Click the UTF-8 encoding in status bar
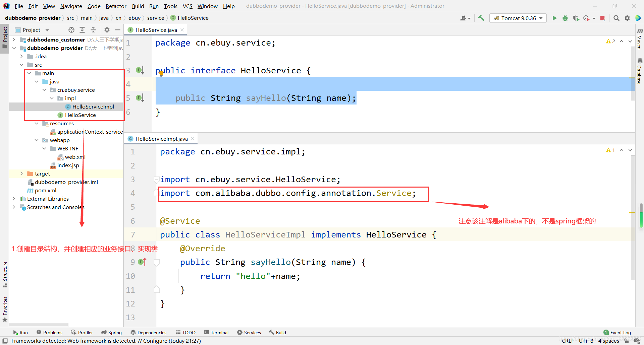This screenshot has height=345, width=644. (x=586, y=341)
